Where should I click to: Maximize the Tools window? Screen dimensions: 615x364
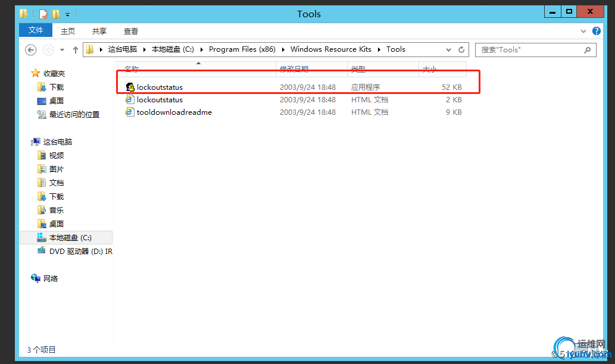[x=569, y=12]
